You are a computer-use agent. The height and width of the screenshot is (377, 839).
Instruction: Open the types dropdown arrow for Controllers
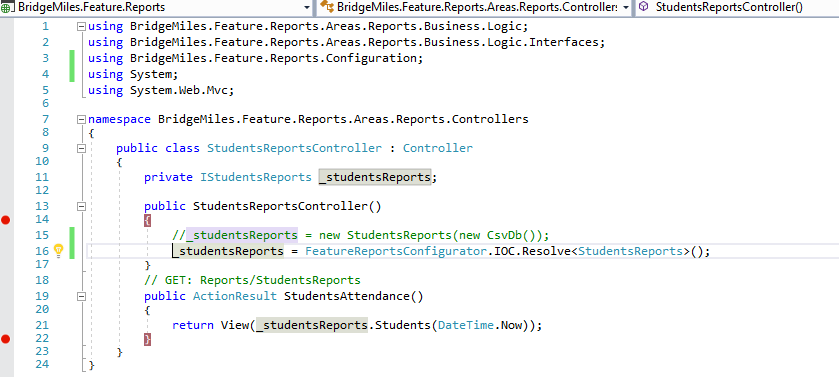coord(626,7)
